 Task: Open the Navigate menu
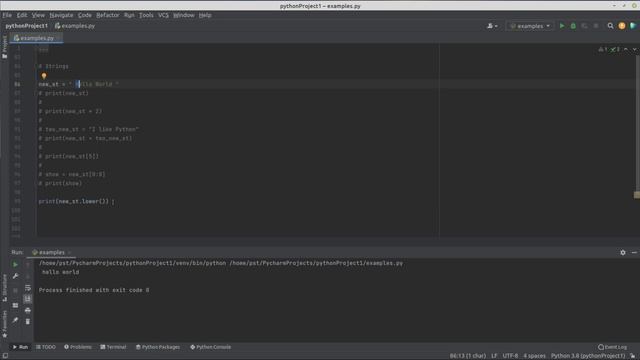tap(61, 15)
